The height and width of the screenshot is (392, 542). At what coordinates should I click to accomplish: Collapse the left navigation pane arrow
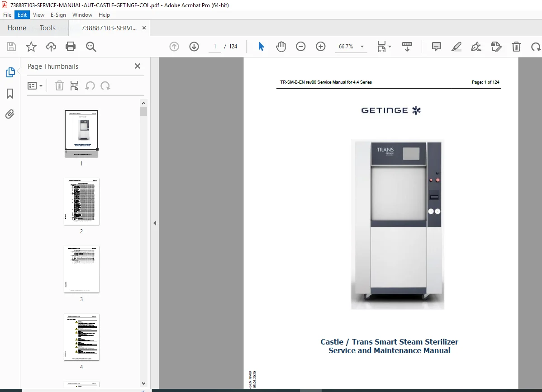pos(155,223)
